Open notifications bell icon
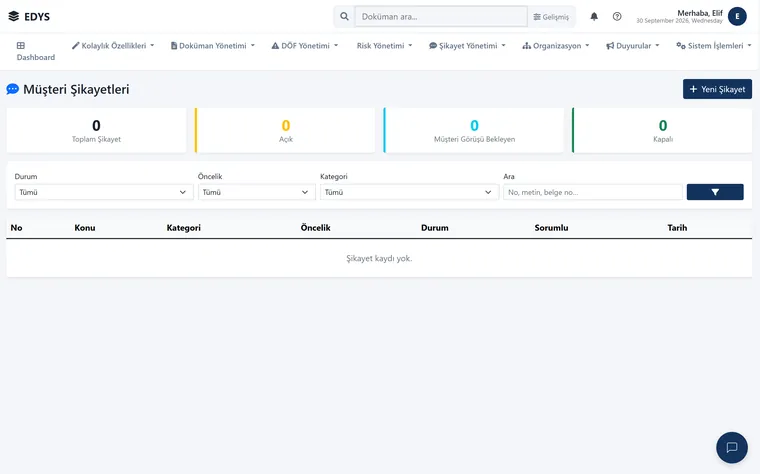 (x=594, y=16)
